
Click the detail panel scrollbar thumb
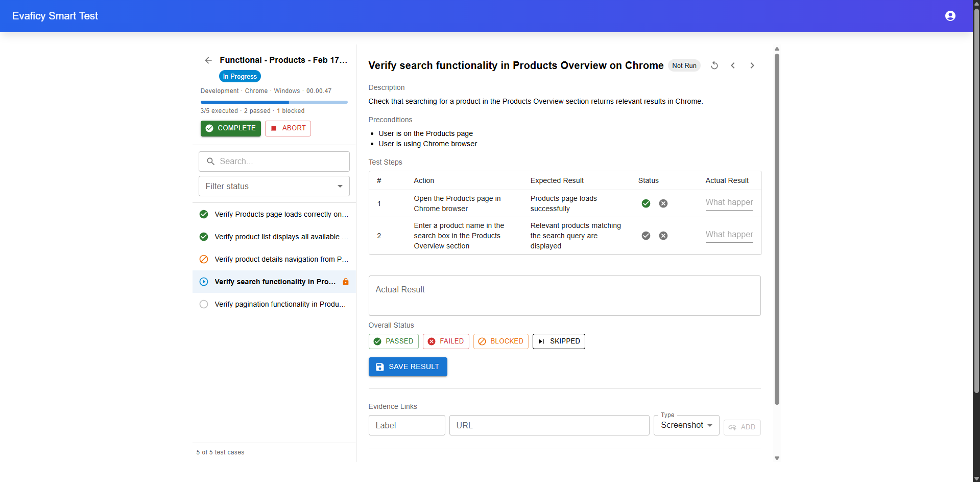[x=777, y=229]
